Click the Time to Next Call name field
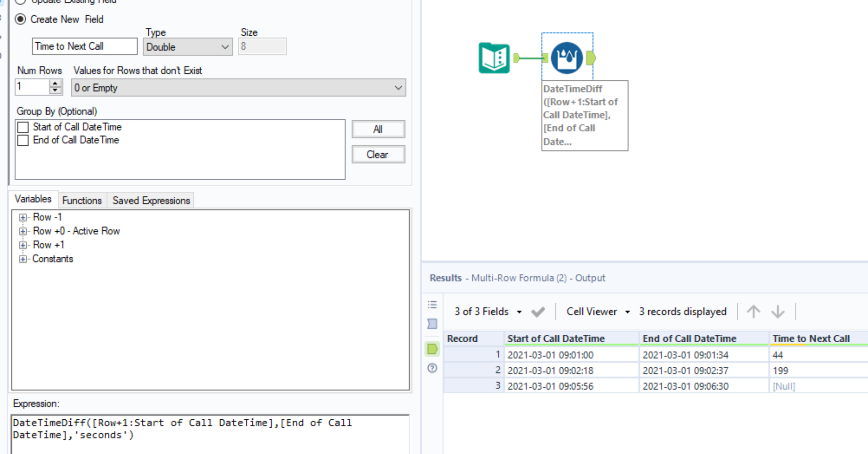Image resolution: width=868 pixels, height=454 pixels. click(x=85, y=46)
